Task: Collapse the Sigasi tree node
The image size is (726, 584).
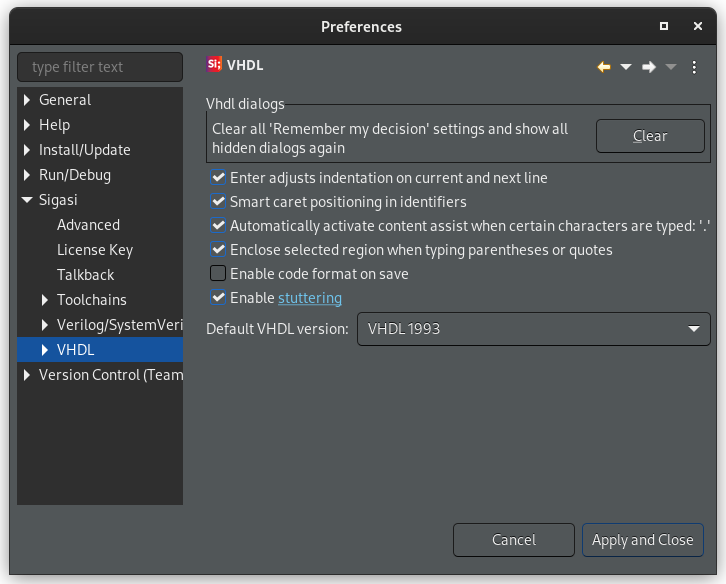Action: click(x=27, y=200)
